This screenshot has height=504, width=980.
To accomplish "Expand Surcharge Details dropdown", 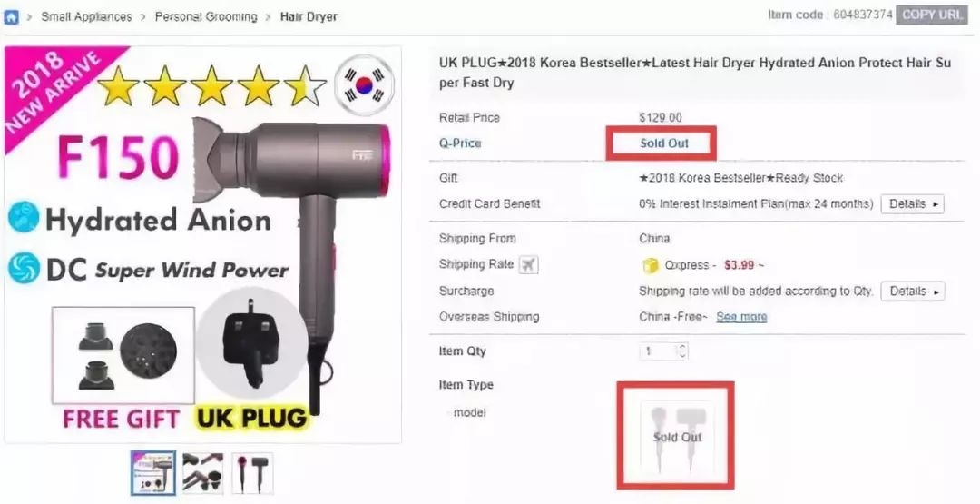I will (x=912, y=292).
